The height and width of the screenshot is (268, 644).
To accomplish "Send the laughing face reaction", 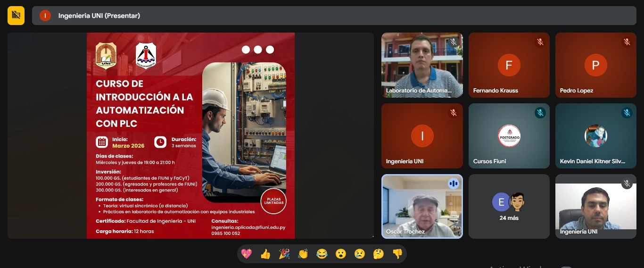I will click(x=322, y=254).
